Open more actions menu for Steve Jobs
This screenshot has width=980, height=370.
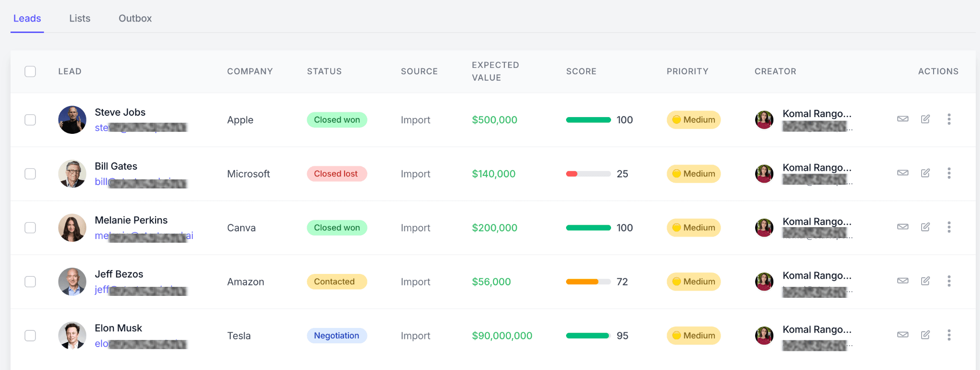[x=949, y=119]
